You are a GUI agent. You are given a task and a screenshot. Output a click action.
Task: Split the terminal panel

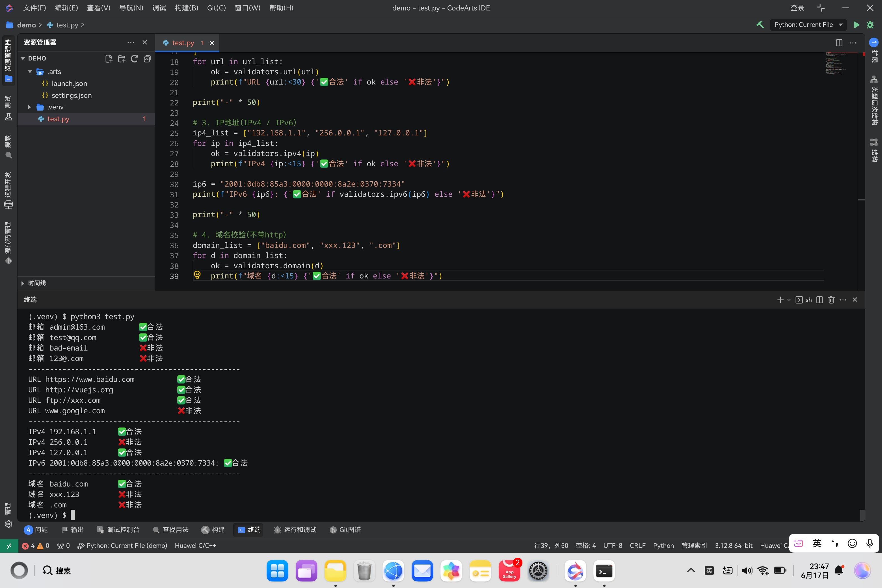pyautogui.click(x=820, y=300)
